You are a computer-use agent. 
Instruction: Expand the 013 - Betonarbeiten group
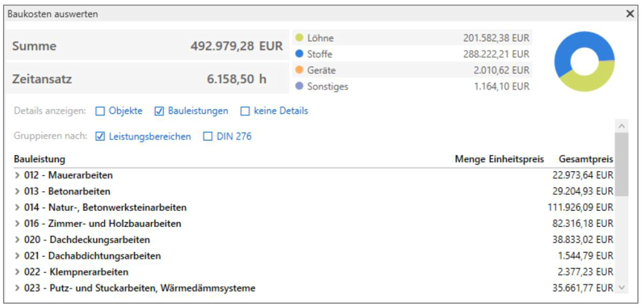(x=18, y=192)
